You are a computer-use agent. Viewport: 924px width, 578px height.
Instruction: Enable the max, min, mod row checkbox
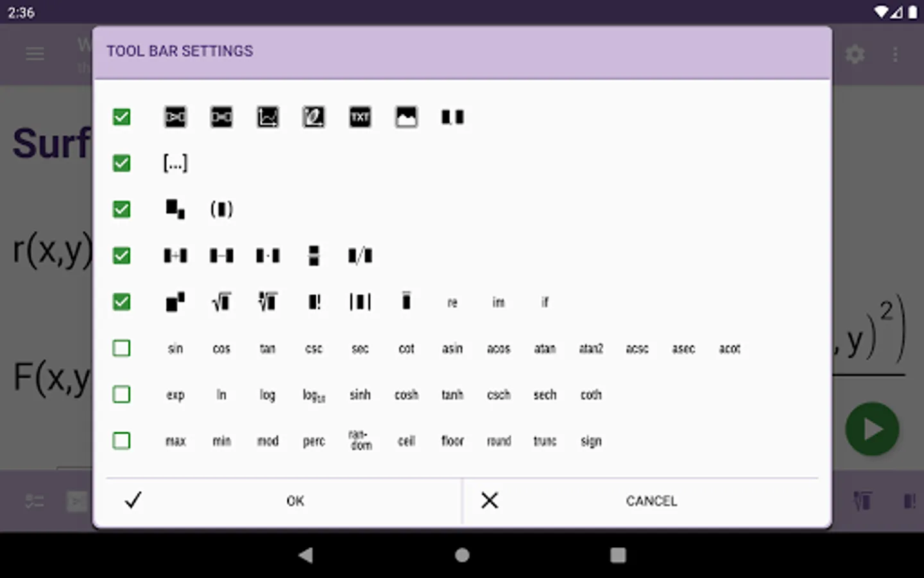pyautogui.click(x=121, y=441)
